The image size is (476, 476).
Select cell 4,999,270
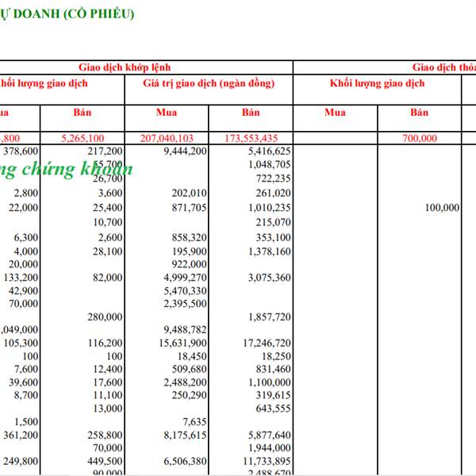(185, 278)
